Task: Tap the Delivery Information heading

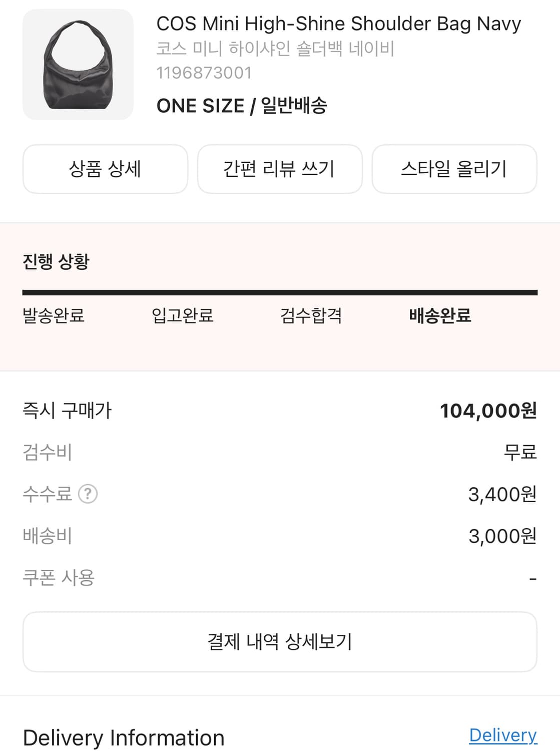Action: click(x=124, y=738)
